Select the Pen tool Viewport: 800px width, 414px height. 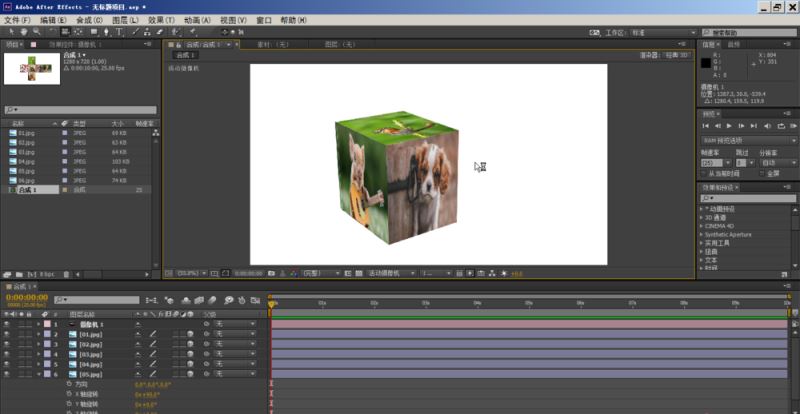pyautogui.click(x=106, y=32)
